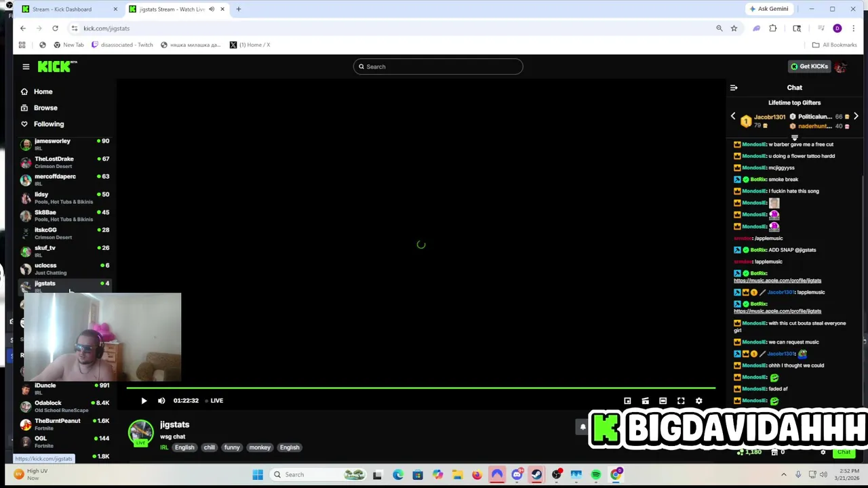Screen dimensions: 868x488
Task: Open the user profile avatar menu
Action: [840, 66]
